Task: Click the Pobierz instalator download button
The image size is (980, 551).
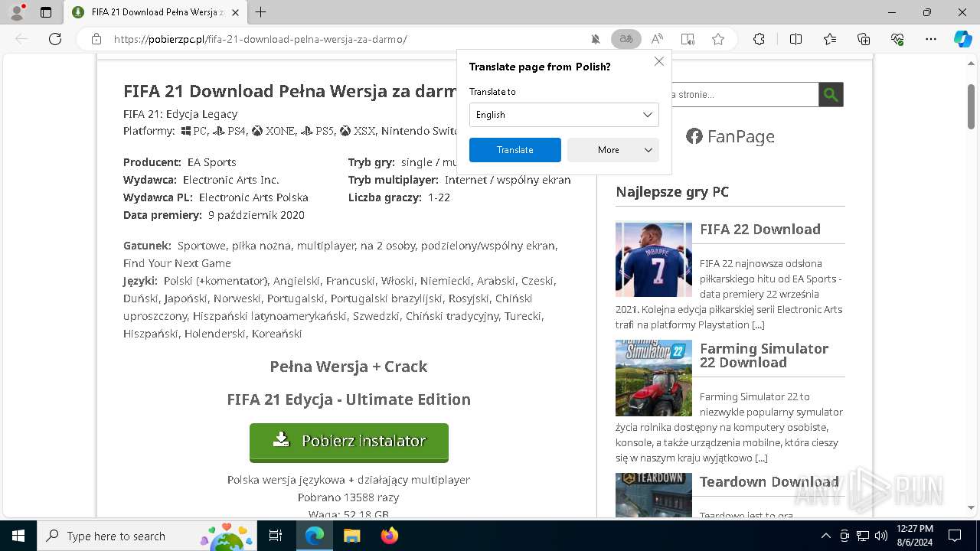Action: point(349,442)
